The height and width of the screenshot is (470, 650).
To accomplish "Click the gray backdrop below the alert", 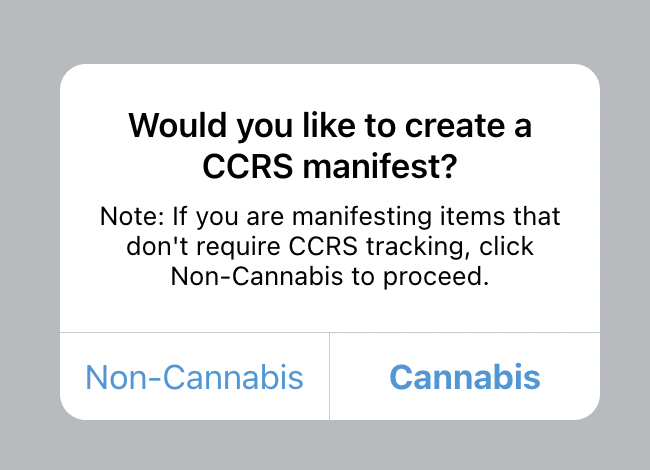I will (325, 445).
